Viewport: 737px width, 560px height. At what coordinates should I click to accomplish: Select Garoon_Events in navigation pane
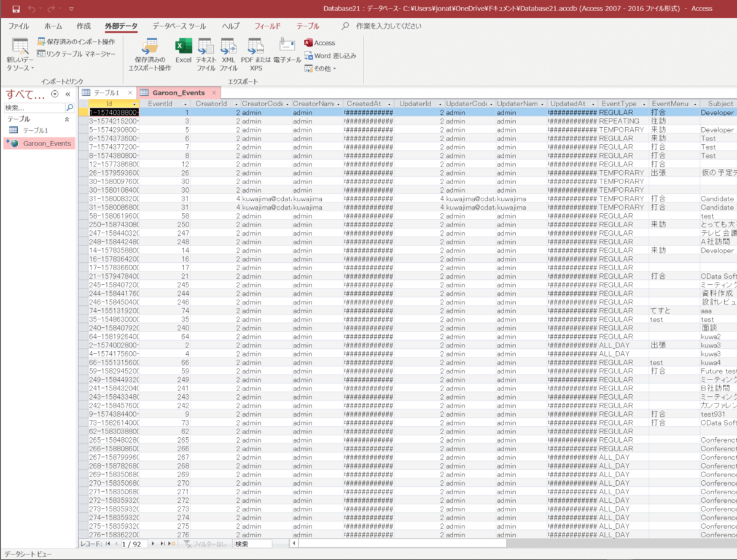coord(47,144)
